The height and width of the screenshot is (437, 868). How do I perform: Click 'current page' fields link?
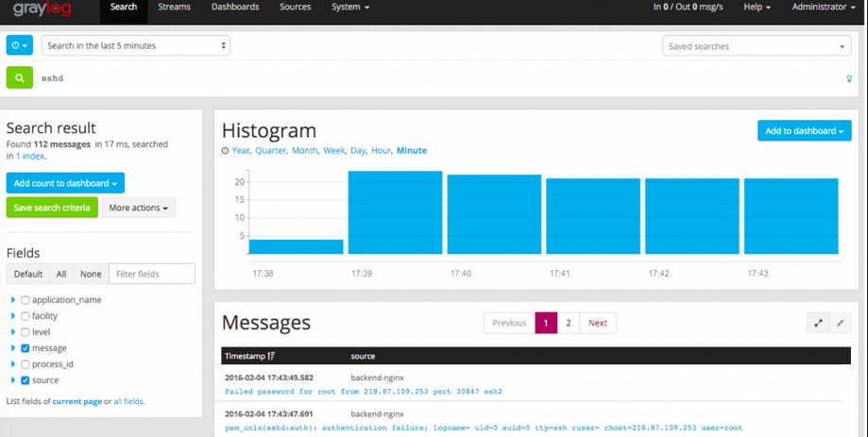pos(77,401)
